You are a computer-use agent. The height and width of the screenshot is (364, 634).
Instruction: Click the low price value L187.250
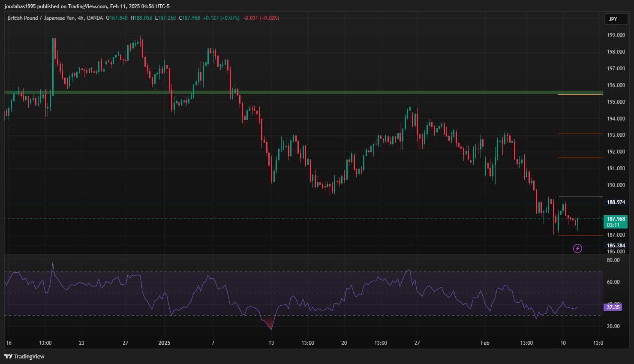[165, 18]
